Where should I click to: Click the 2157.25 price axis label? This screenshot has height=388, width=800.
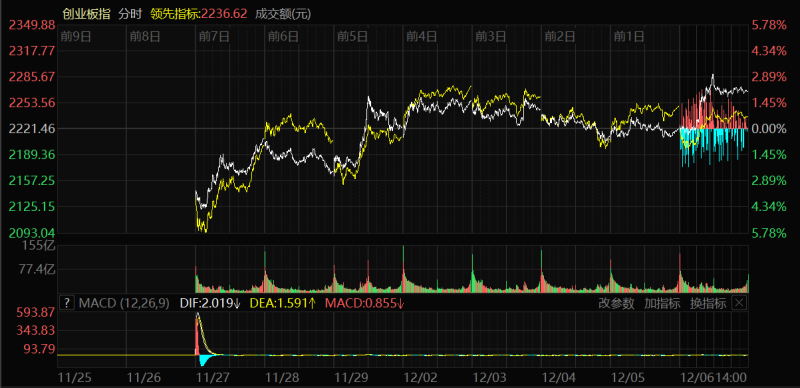pyautogui.click(x=32, y=181)
